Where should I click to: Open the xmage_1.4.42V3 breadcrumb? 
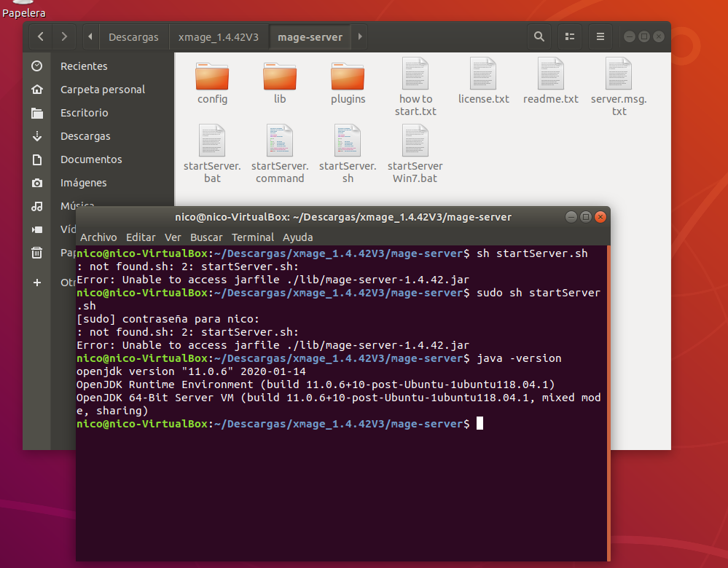(218, 37)
